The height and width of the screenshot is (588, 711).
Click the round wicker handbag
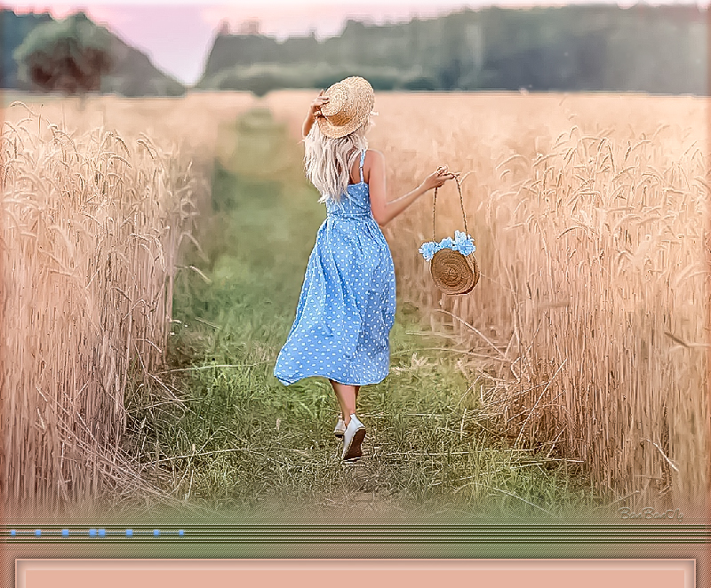(454, 271)
